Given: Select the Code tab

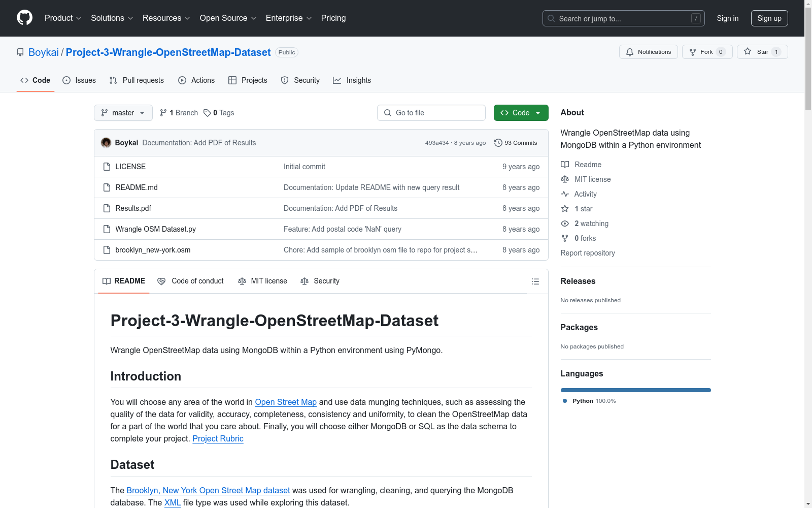Looking at the screenshot, I should [x=36, y=80].
